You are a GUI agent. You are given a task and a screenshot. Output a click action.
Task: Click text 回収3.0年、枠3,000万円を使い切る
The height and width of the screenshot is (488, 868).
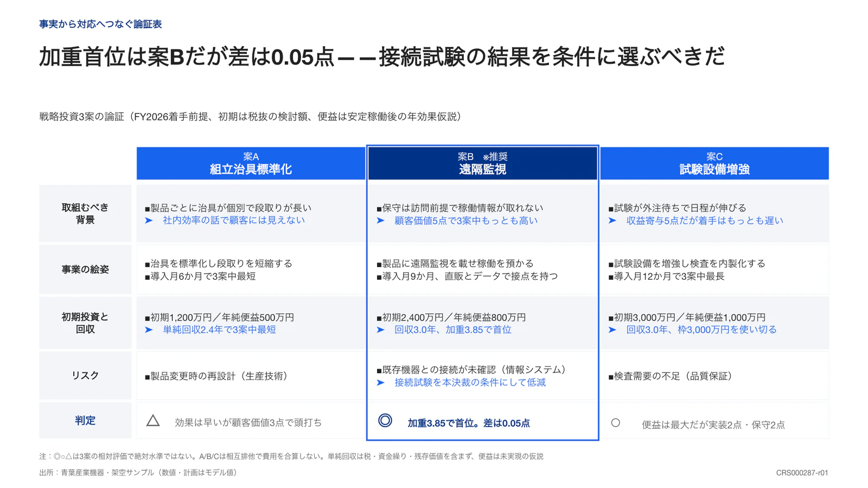click(701, 330)
